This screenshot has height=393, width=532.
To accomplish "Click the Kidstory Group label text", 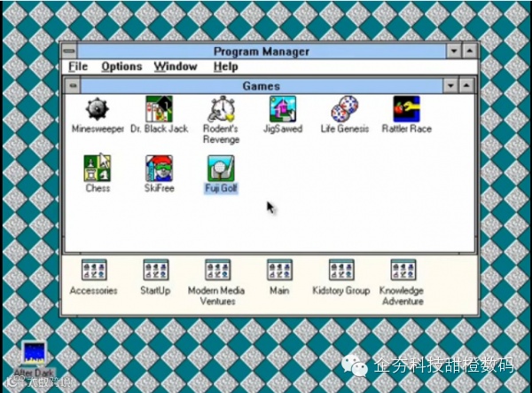I will 341,291.
